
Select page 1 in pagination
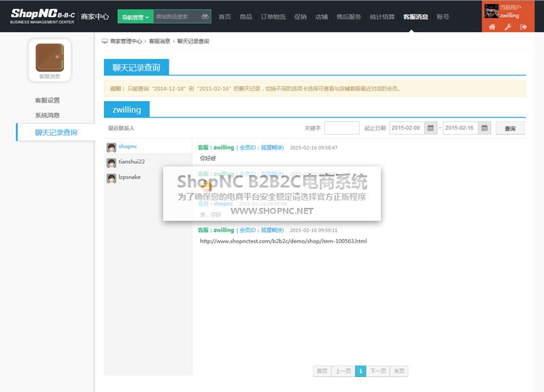(360, 371)
